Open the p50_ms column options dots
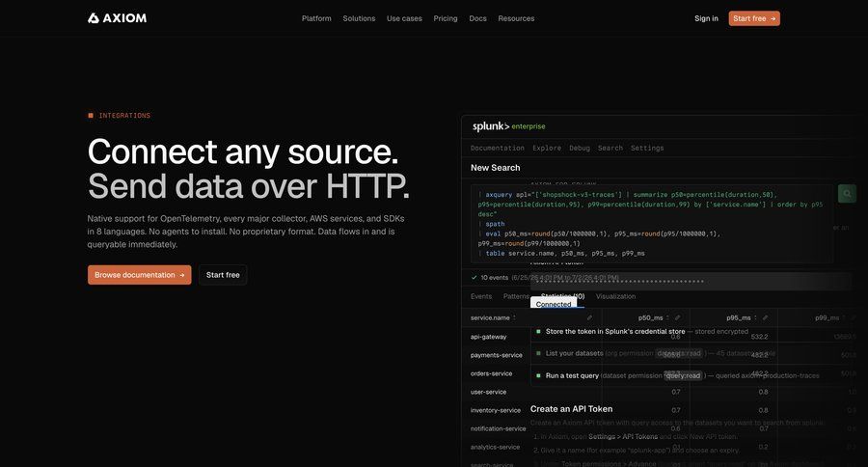 (667, 318)
